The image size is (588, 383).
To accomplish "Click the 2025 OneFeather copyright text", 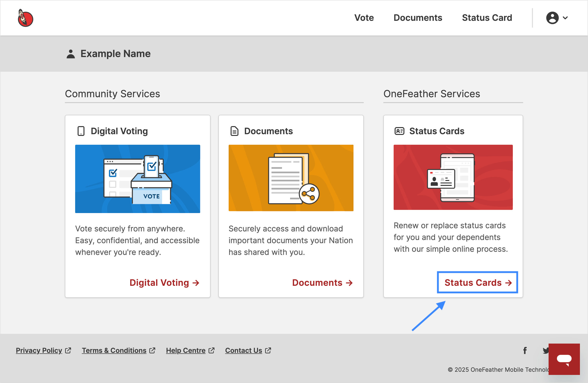I will [x=498, y=370].
